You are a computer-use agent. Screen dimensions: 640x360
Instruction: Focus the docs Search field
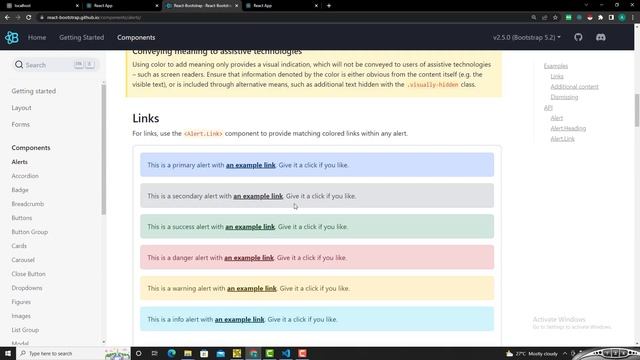pos(56,64)
